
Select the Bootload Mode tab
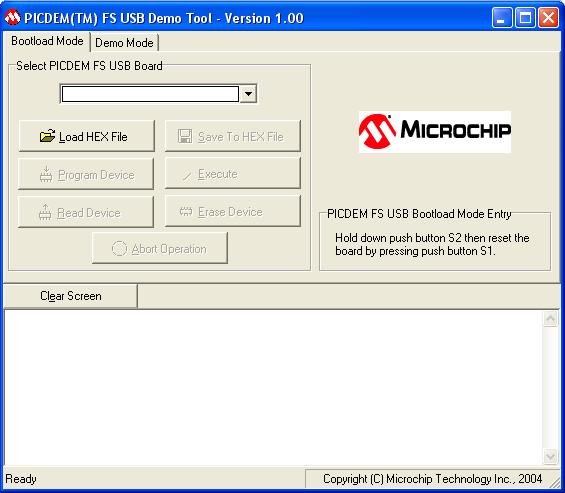[x=47, y=41]
